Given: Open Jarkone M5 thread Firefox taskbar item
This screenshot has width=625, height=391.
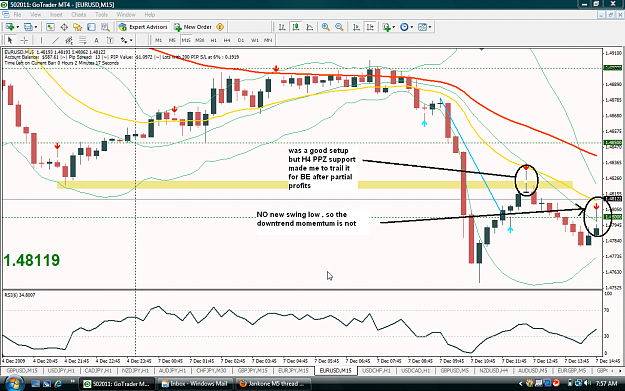Looking at the screenshot, I should coord(273,384).
